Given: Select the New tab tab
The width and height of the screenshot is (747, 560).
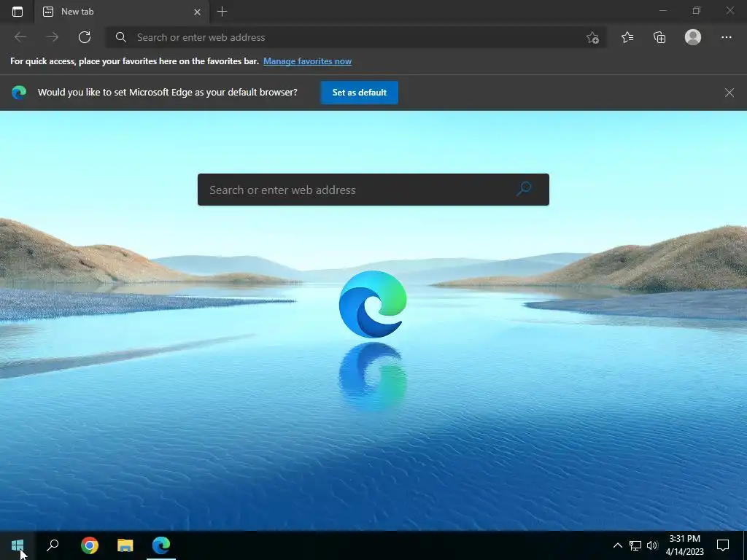Looking at the screenshot, I should click(122, 12).
